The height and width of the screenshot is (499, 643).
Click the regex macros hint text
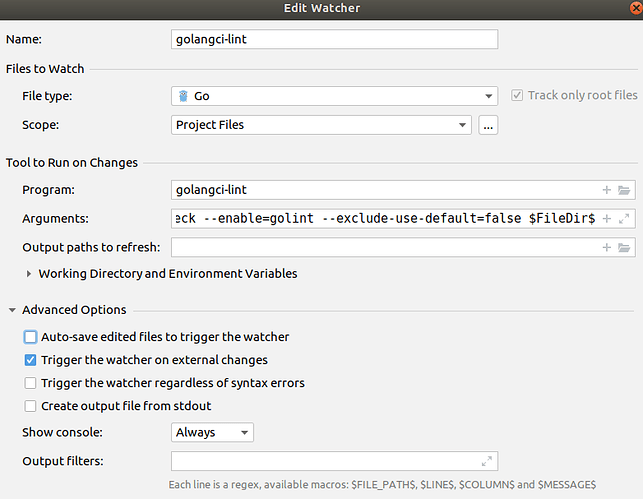(x=382, y=485)
